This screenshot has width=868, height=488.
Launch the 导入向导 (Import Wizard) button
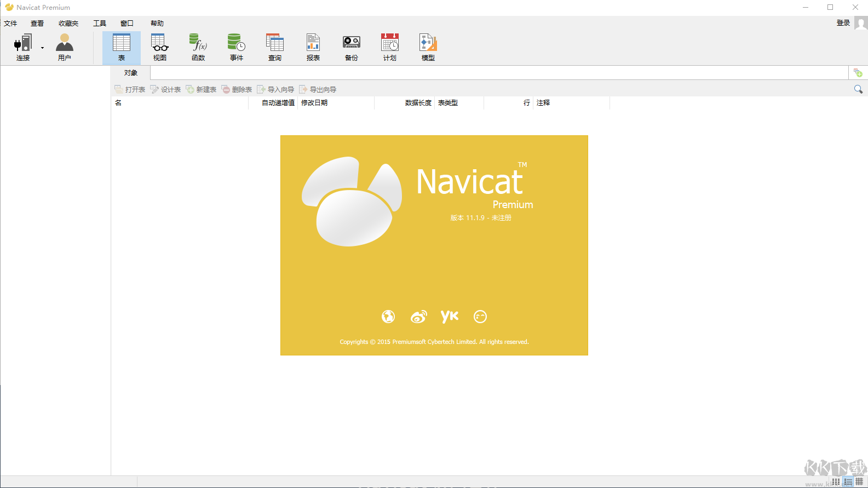(275, 89)
